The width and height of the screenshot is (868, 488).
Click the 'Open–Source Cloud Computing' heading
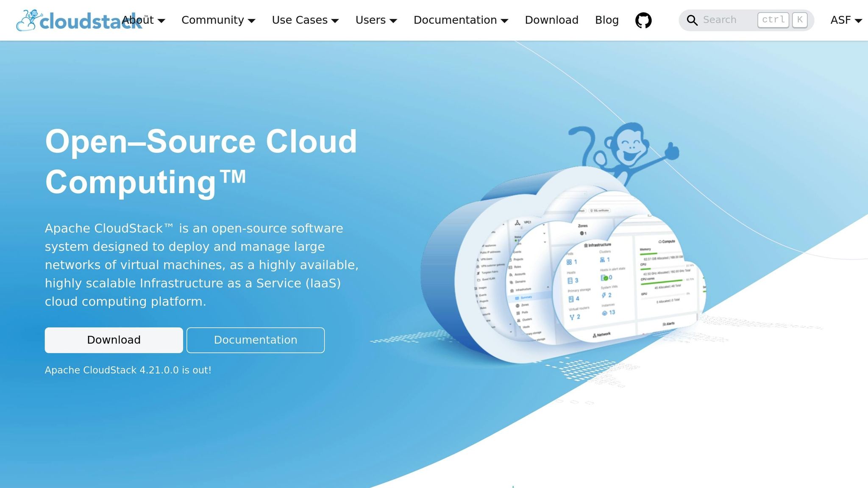tap(201, 161)
